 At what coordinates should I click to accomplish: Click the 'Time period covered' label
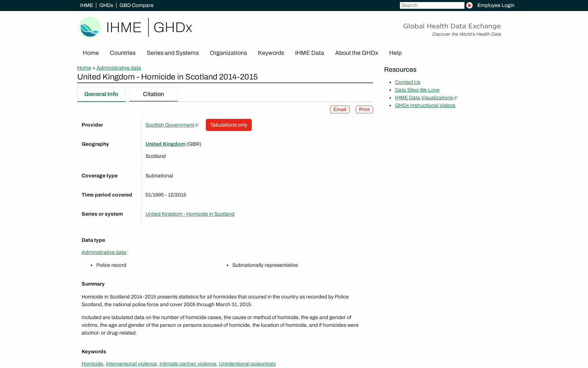point(107,195)
